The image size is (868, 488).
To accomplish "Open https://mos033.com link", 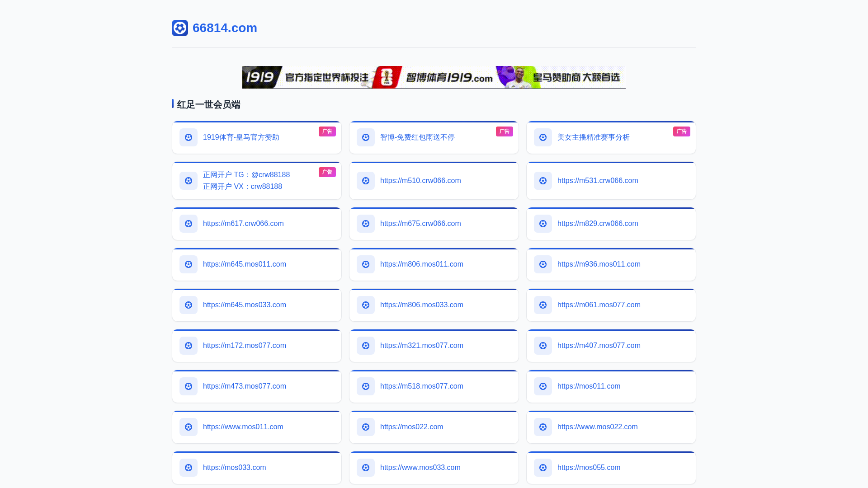I will (235, 468).
